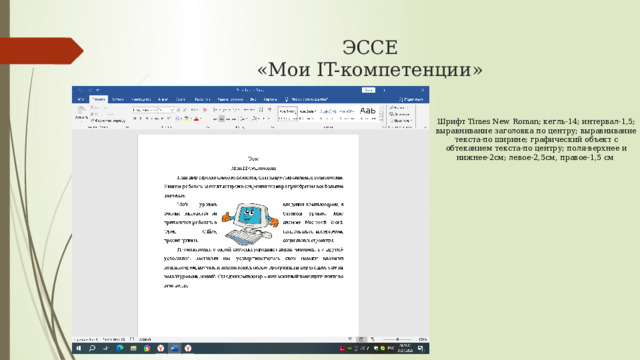
Task: Click the Tell Me search box
Action: pos(307,99)
